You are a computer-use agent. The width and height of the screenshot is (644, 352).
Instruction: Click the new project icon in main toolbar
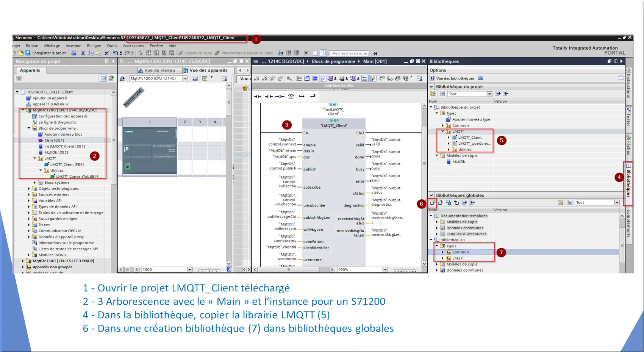point(14,53)
